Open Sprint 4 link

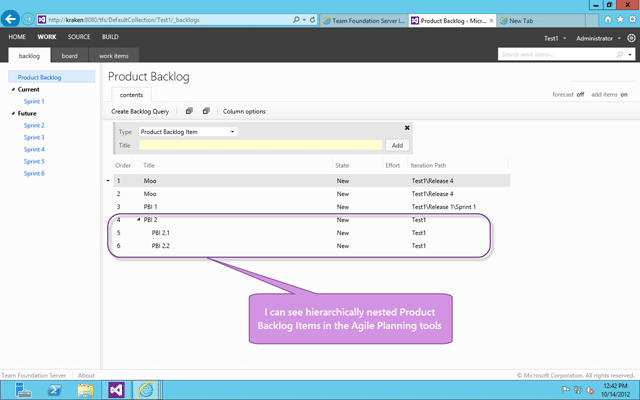click(34, 149)
